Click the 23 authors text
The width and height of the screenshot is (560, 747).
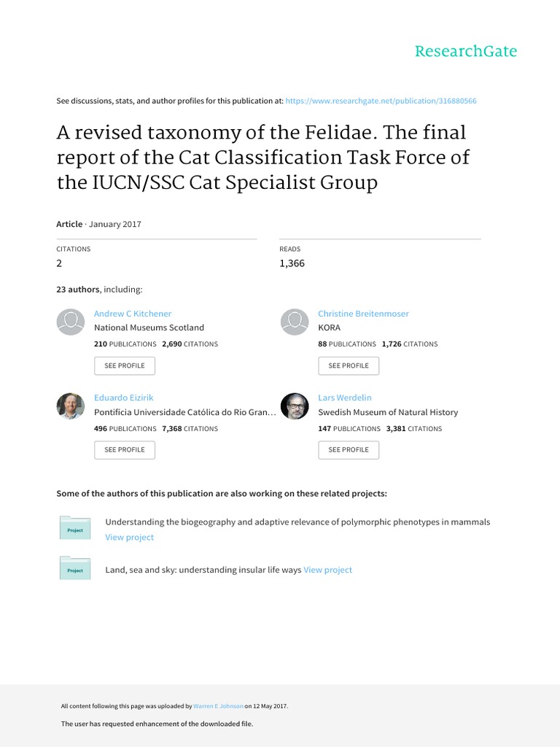pos(78,290)
